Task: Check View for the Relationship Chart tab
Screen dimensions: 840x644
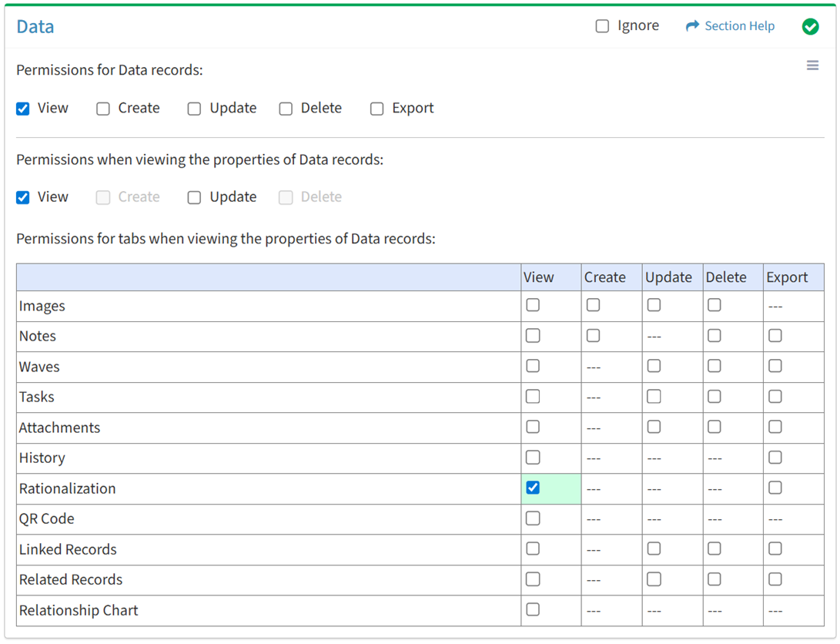Action: pyautogui.click(x=533, y=609)
